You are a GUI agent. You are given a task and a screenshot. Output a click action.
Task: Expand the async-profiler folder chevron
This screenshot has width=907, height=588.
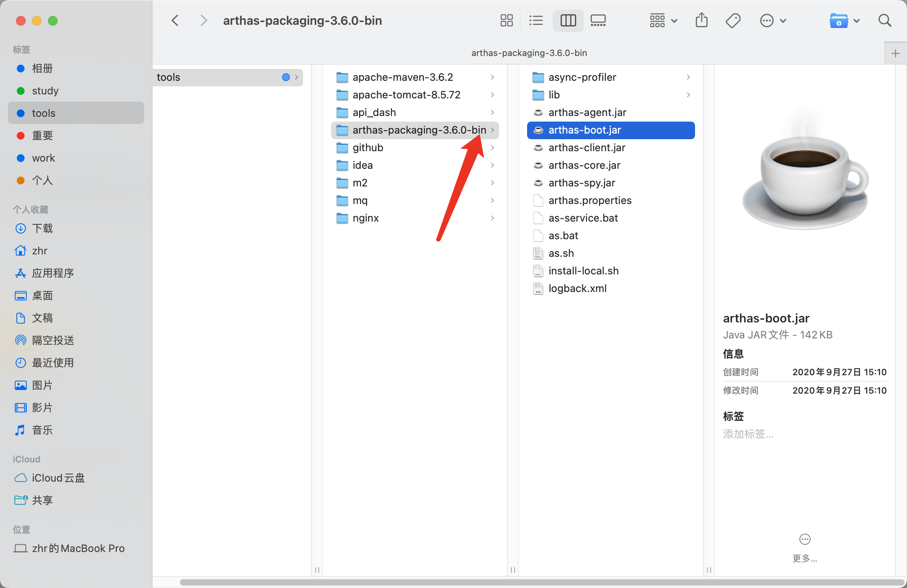tap(688, 77)
